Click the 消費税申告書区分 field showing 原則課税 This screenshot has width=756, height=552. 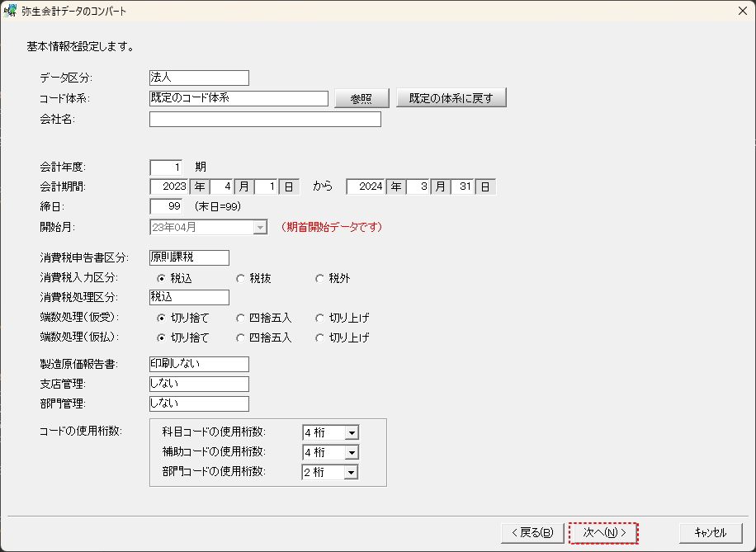190,257
